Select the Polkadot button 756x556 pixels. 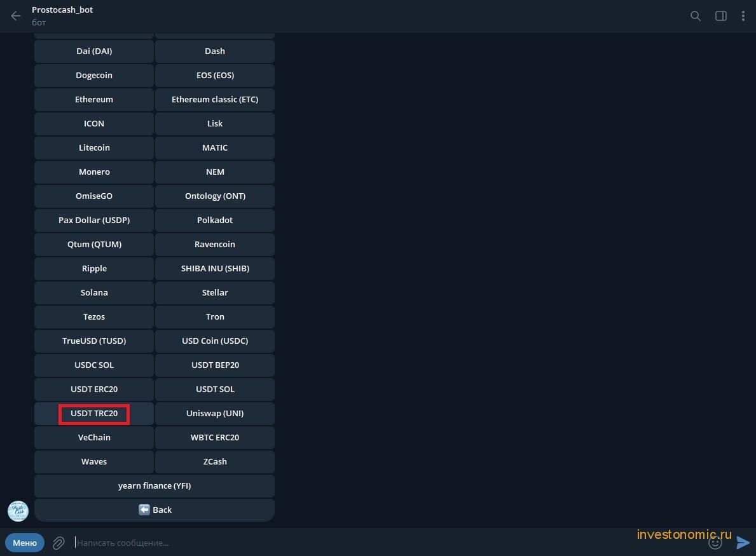click(215, 220)
